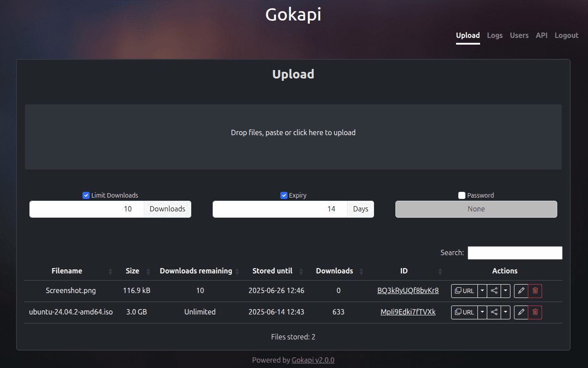Expand the URL dropdown for the ubuntu ISO
This screenshot has width=588, height=368.
coord(482,312)
